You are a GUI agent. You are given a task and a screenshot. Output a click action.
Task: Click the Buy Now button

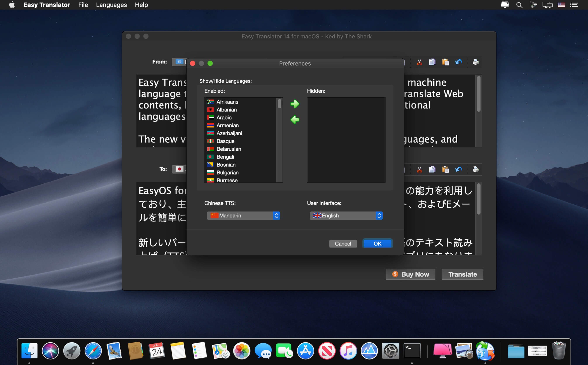pos(410,274)
